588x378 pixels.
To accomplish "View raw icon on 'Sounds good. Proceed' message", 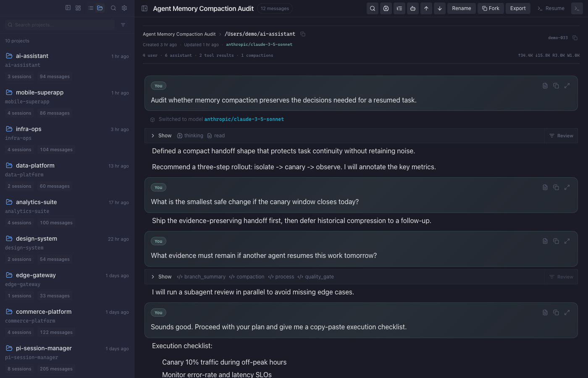I will tap(545, 312).
